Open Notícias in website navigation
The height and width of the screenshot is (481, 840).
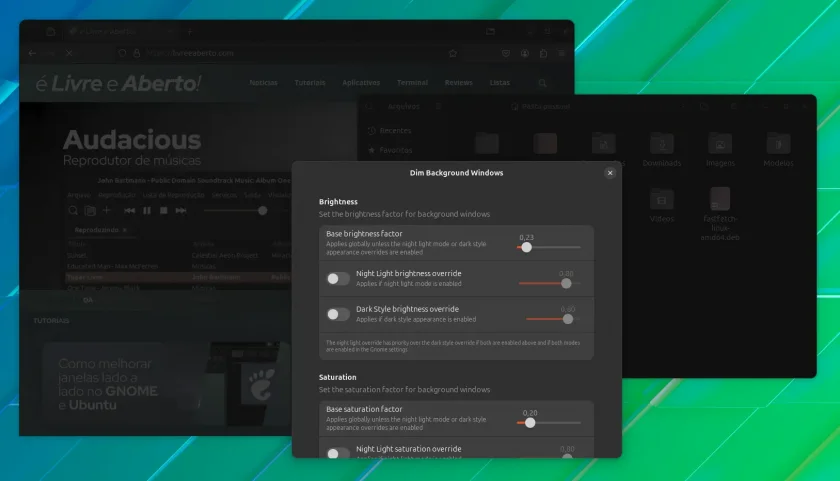point(263,82)
